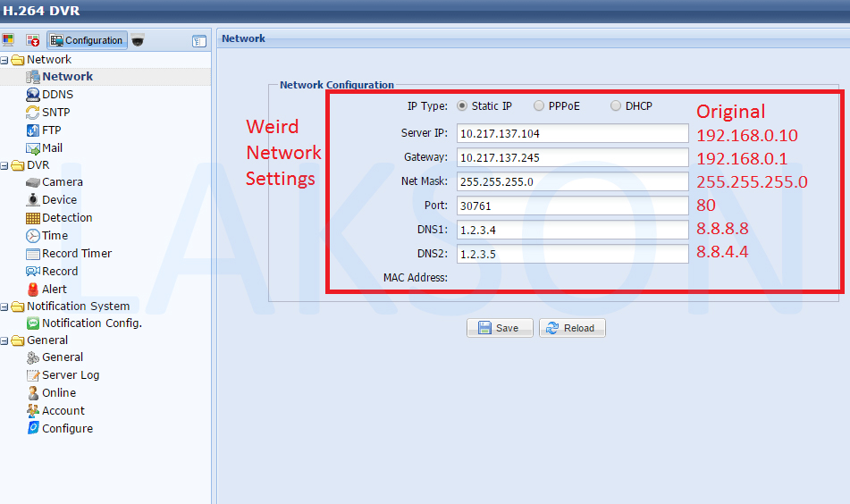Select the DHCP radio button
This screenshot has height=504, width=850.
[x=616, y=105]
